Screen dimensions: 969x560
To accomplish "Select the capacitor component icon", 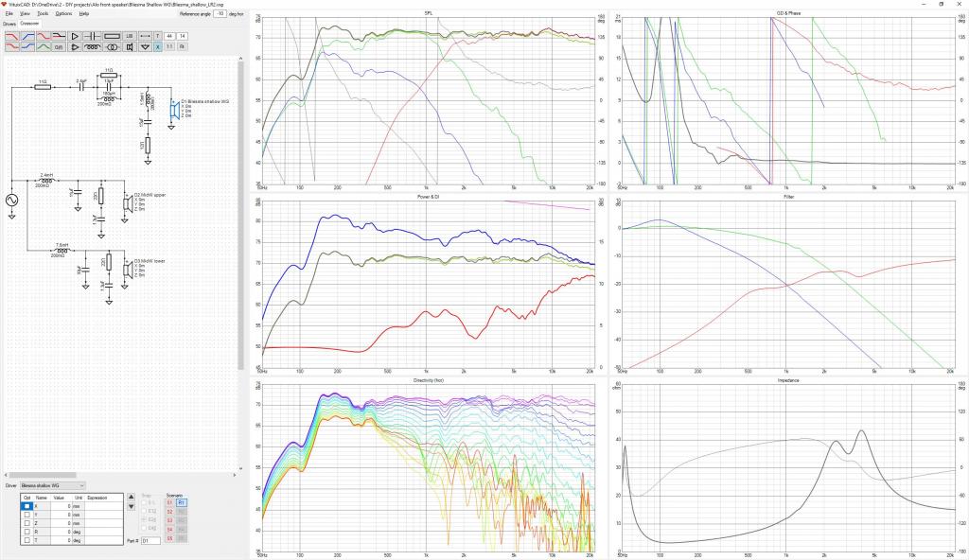I will [x=92, y=37].
